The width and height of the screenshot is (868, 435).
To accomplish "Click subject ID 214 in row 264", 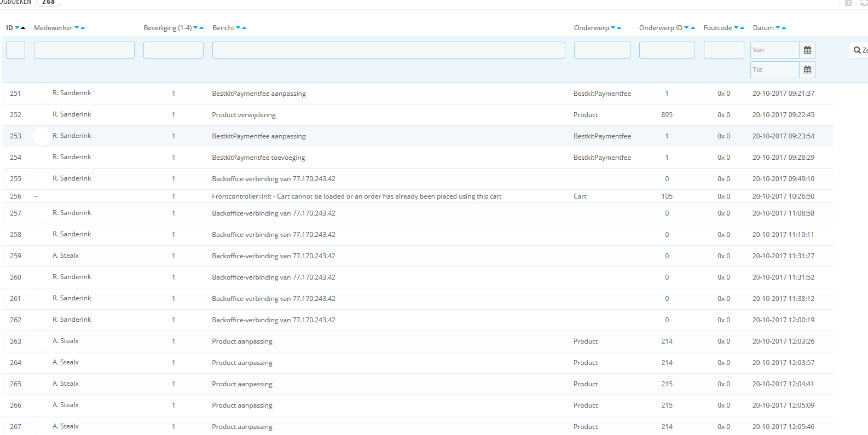I will (667, 363).
